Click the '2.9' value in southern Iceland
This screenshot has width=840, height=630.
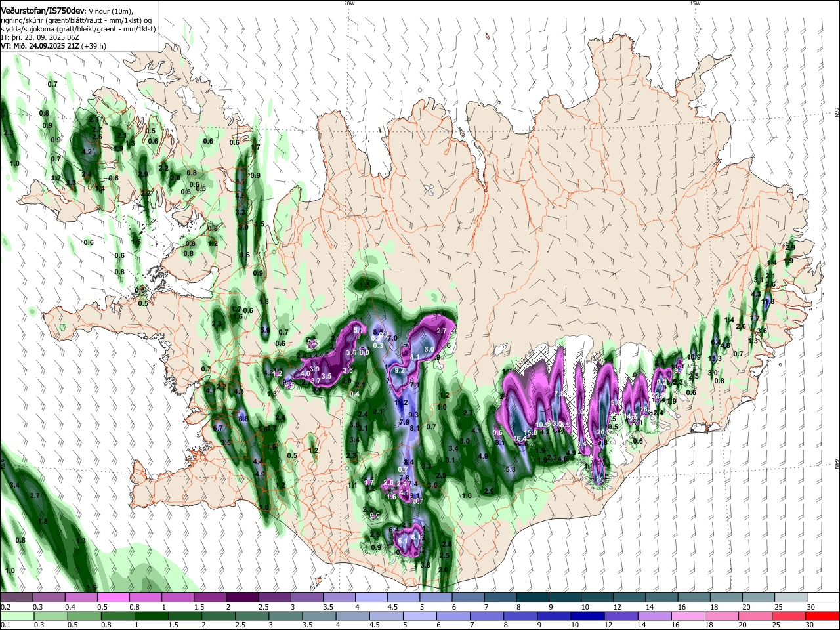point(489,491)
